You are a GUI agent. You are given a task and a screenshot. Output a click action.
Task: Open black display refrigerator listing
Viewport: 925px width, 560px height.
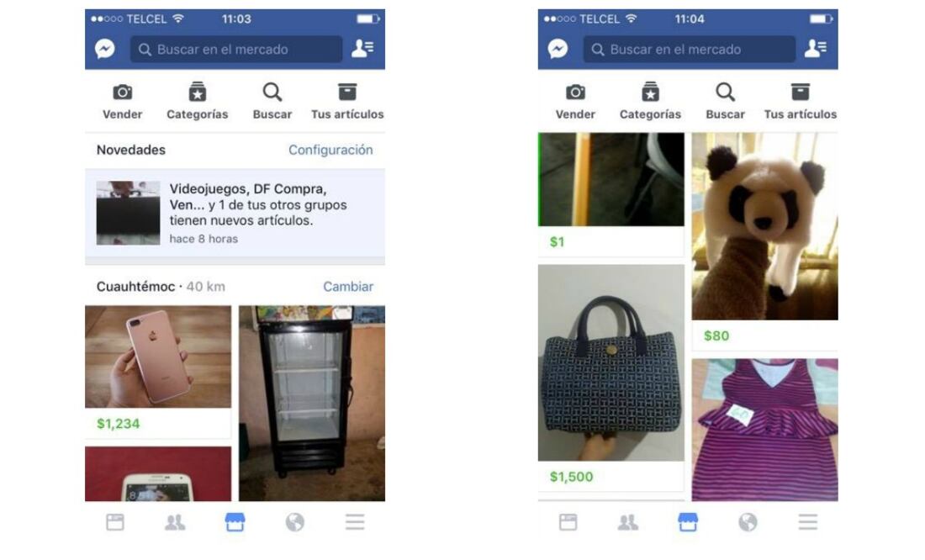click(x=312, y=403)
